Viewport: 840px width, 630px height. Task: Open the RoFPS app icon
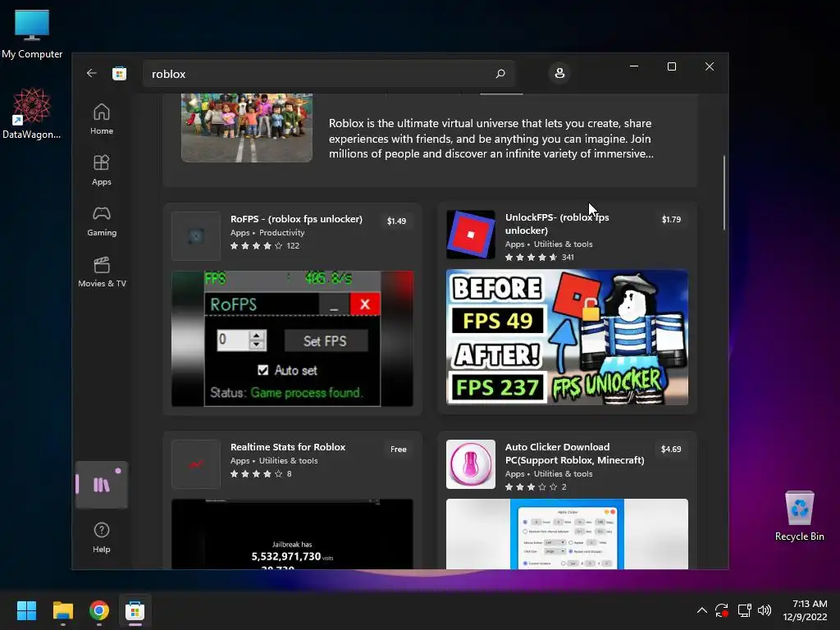(196, 235)
